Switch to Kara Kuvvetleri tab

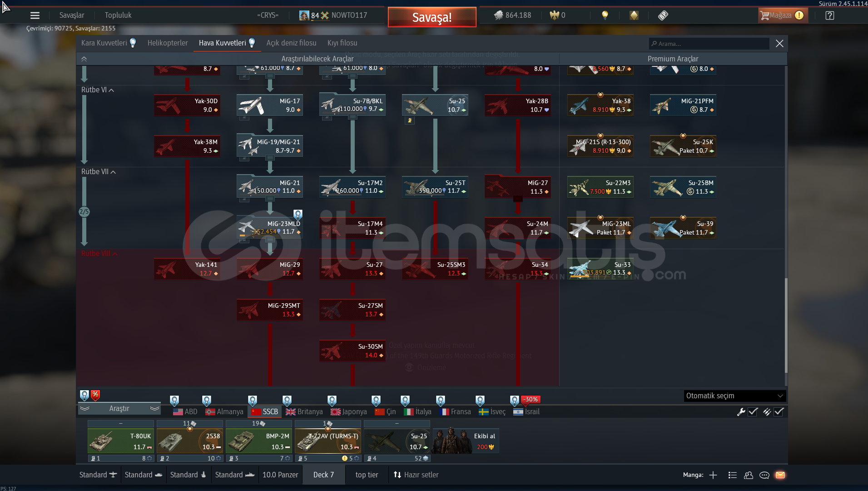pos(109,43)
